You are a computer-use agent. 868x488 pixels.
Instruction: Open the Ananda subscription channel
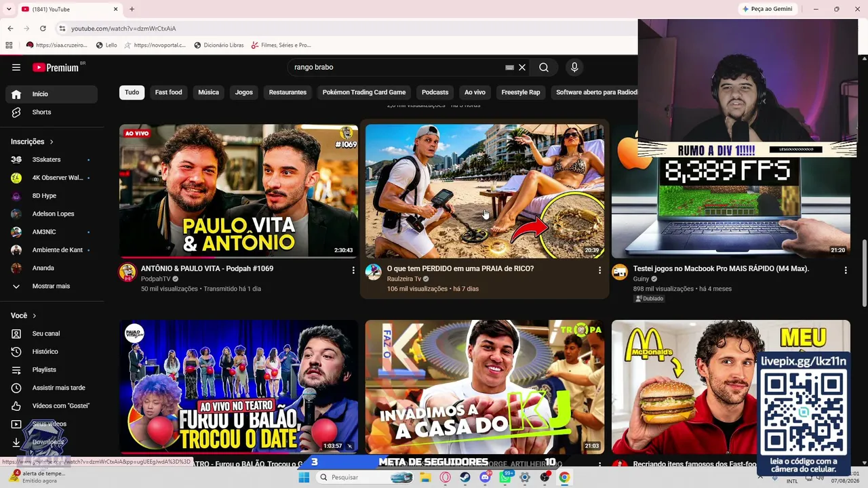point(52,268)
